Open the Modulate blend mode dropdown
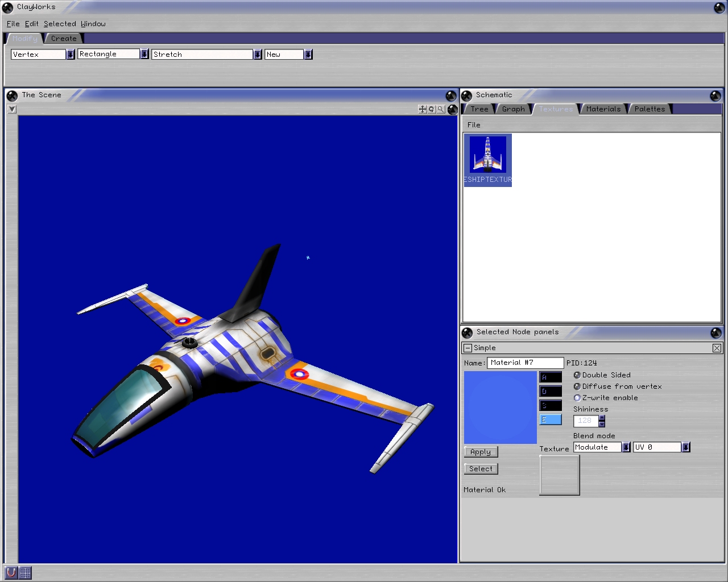Screen dimensions: 728x582 [626, 447]
